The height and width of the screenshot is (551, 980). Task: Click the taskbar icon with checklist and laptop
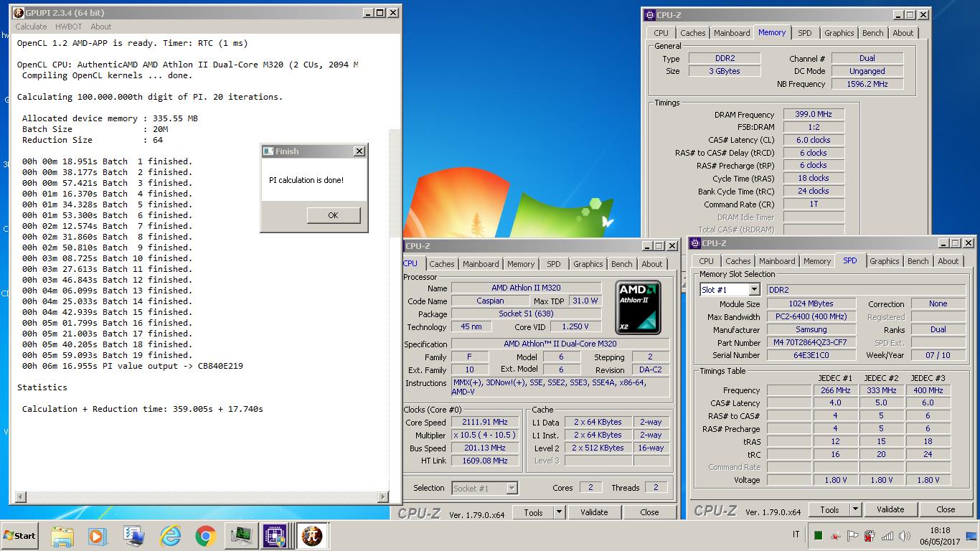click(x=133, y=535)
